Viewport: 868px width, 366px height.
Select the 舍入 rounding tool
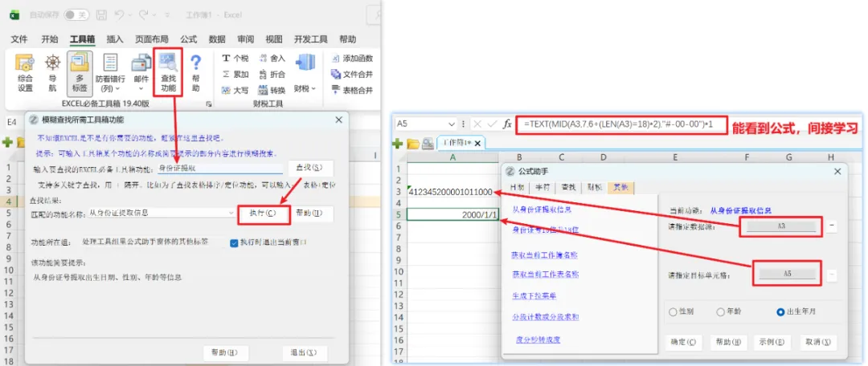[x=272, y=58]
